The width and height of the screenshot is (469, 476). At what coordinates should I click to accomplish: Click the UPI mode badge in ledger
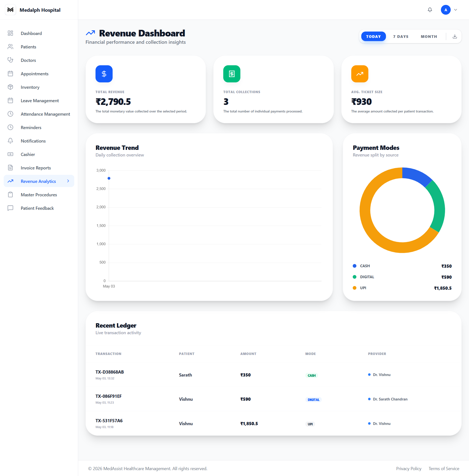pyautogui.click(x=310, y=424)
